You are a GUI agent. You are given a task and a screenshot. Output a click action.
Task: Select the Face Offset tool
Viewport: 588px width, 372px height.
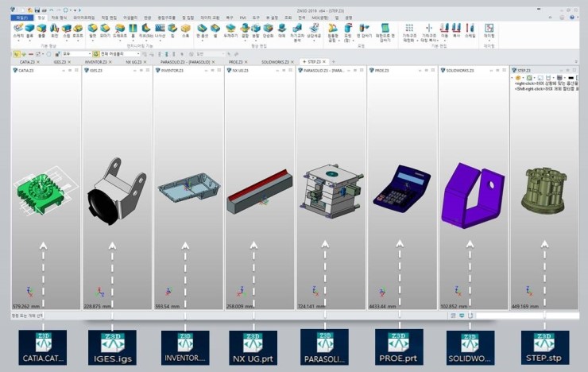click(202, 31)
